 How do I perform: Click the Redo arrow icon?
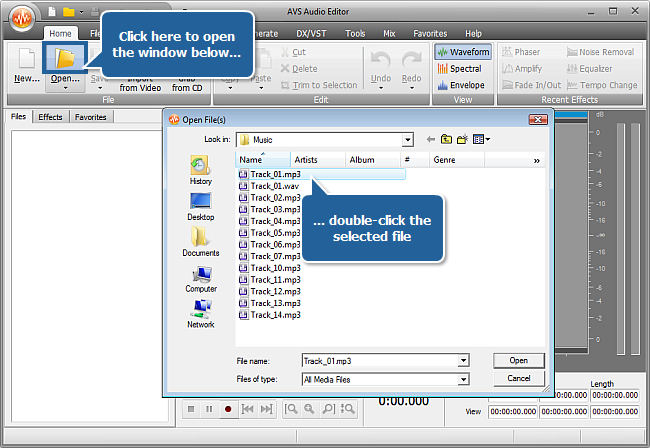(x=411, y=60)
